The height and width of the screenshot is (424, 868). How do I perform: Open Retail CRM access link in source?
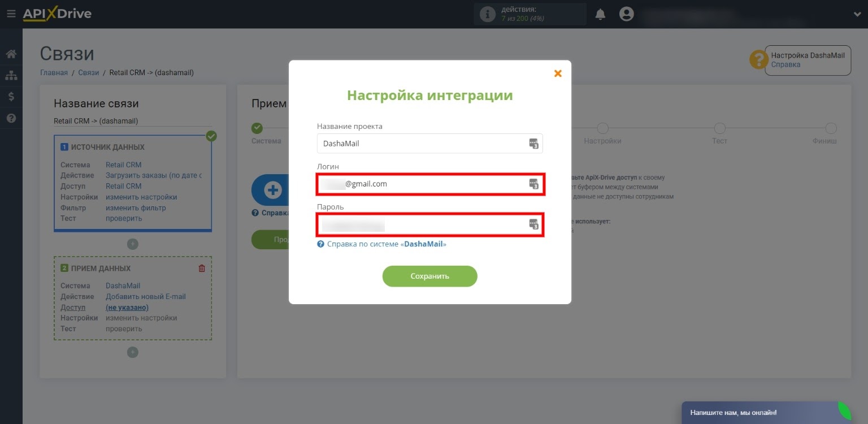point(123,186)
